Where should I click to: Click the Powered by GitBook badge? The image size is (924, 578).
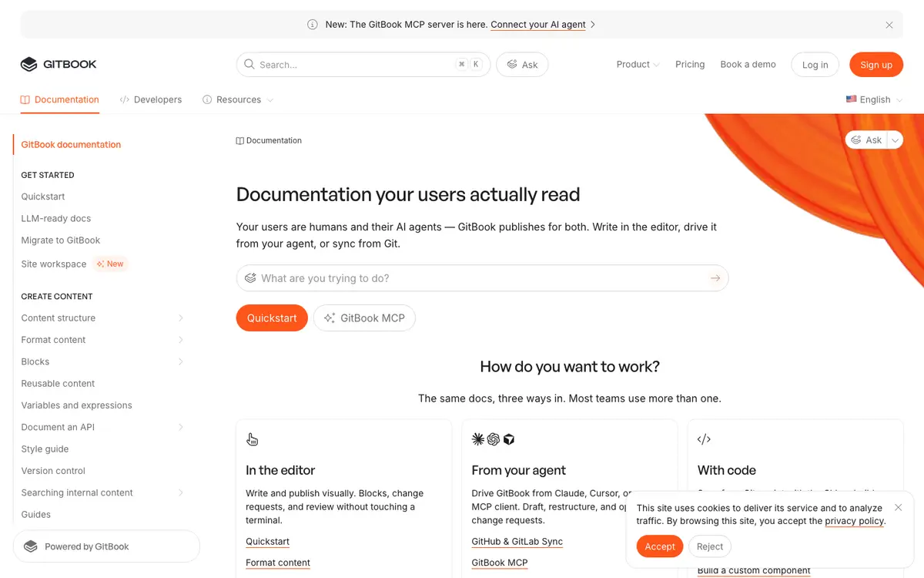pos(107,546)
